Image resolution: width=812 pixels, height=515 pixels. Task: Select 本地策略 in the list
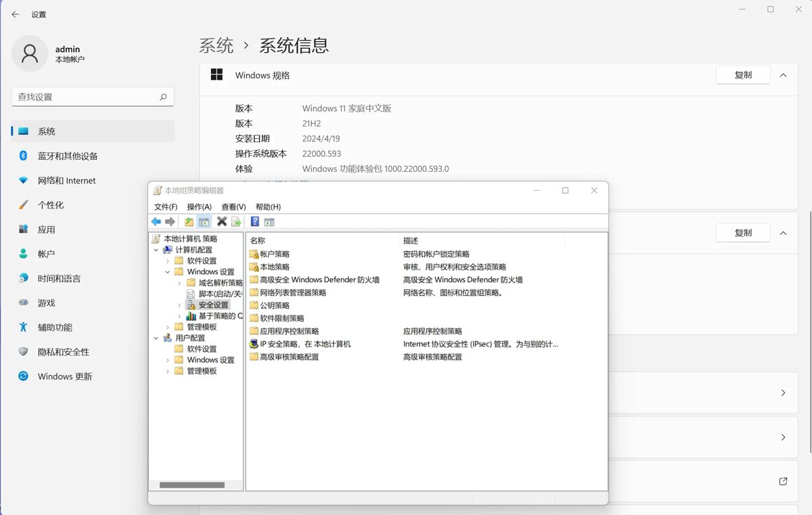275,267
